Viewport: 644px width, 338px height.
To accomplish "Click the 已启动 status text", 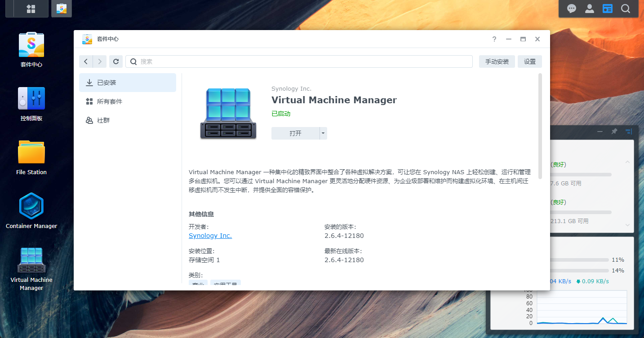I will pos(281,114).
